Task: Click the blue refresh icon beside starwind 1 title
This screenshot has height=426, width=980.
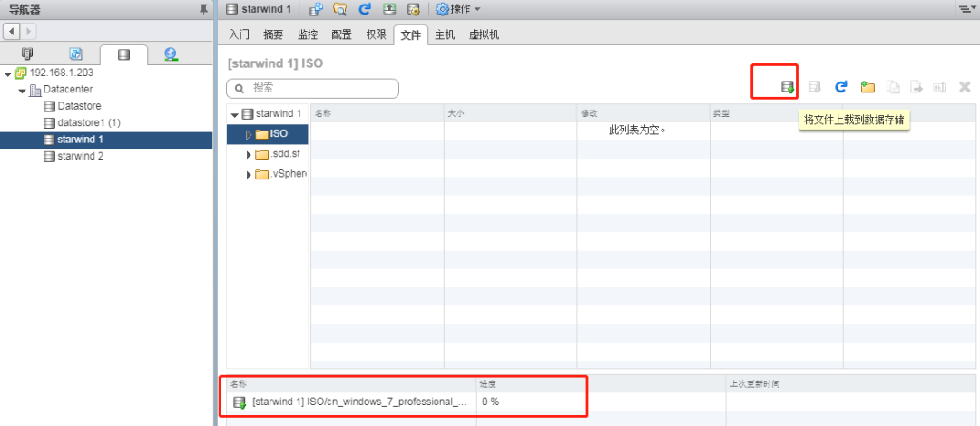Action: pos(365,9)
